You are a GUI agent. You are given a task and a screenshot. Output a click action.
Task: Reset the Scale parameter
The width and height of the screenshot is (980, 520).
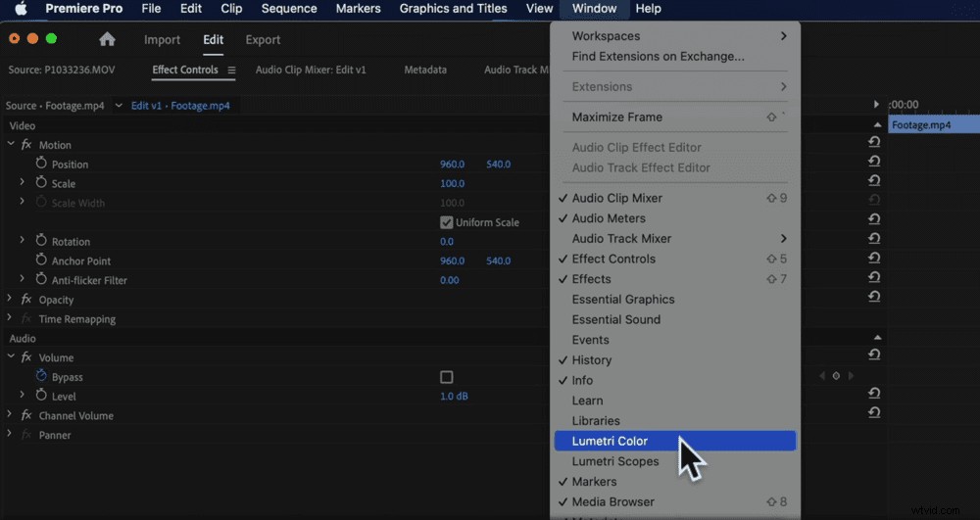(874, 181)
